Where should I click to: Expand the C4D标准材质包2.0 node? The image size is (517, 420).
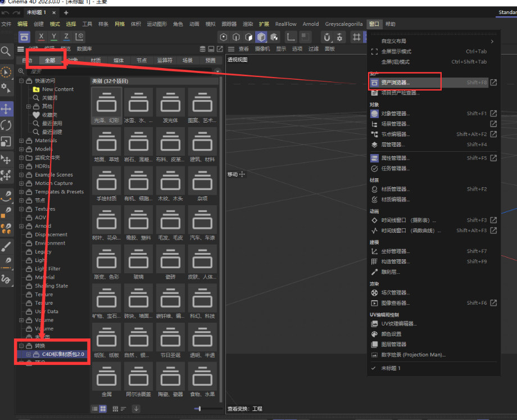coord(28,354)
